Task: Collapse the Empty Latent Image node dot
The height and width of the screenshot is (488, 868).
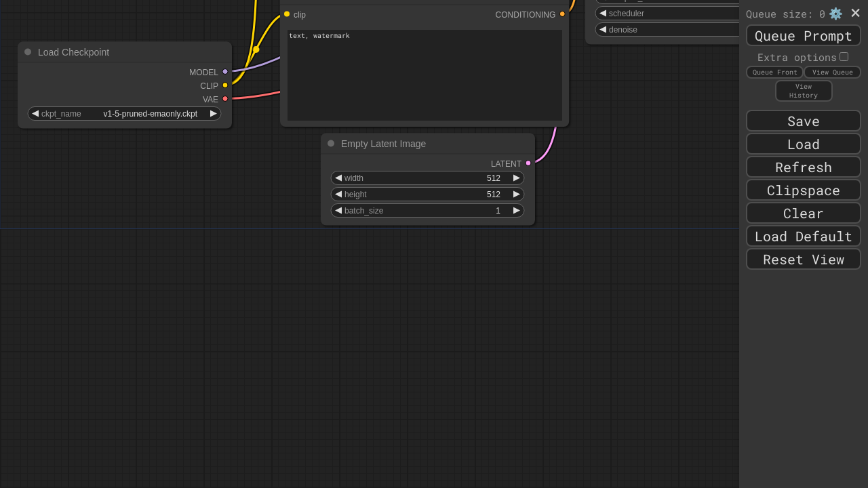Action: [x=331, y=144]
